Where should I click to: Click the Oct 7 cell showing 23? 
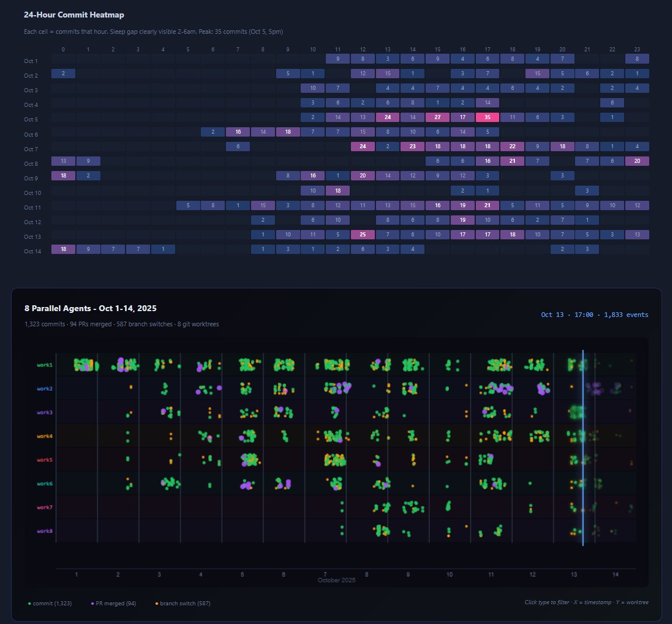[412, 147]
